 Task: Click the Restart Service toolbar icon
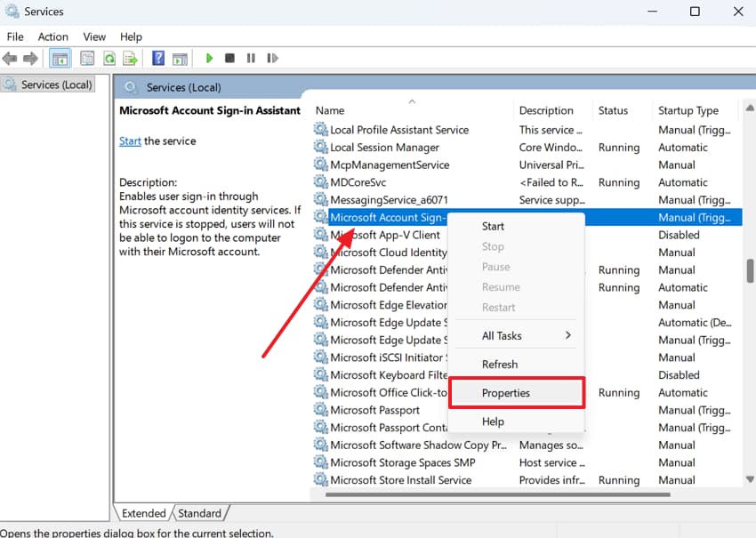point(272,58)
